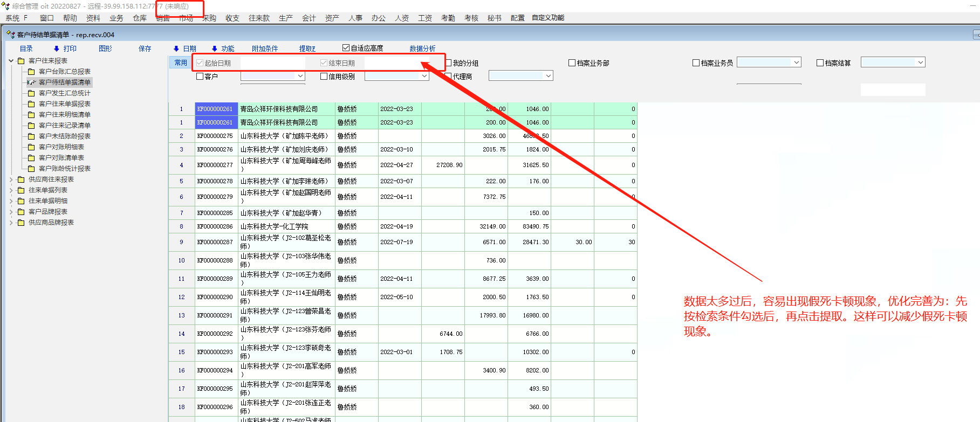Tick the 信用级别 checkbox
The image size is (980, 422).
324,77
